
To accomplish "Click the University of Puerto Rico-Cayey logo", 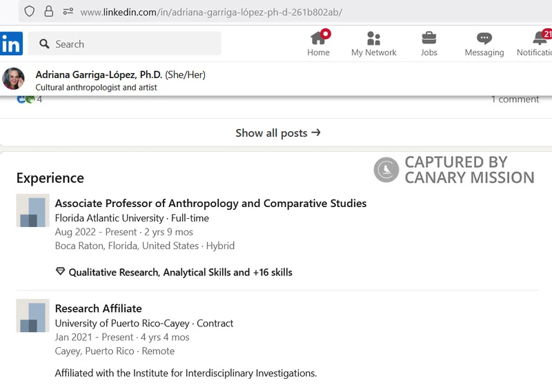I will pyautogui.click(x=32, y=315).
